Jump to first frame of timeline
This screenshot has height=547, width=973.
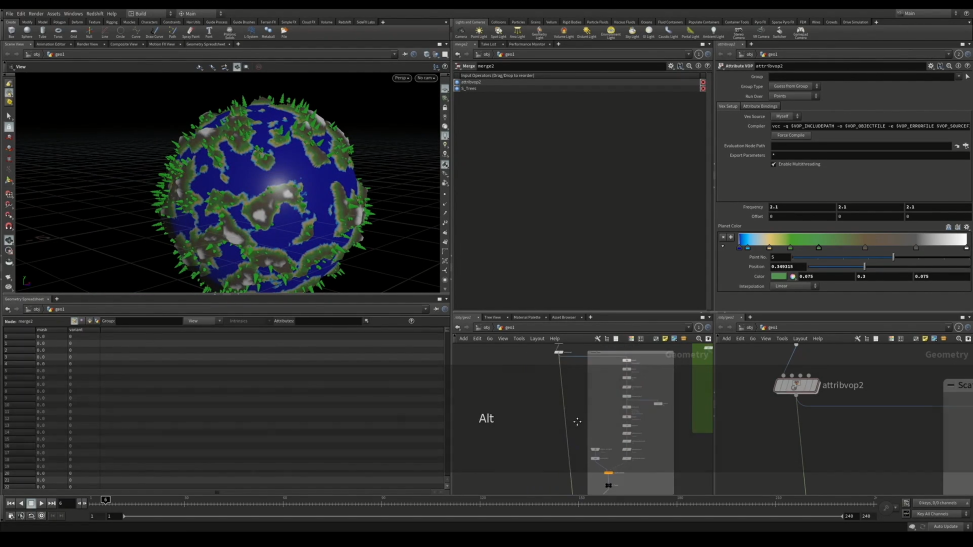[x=10, y=503]
